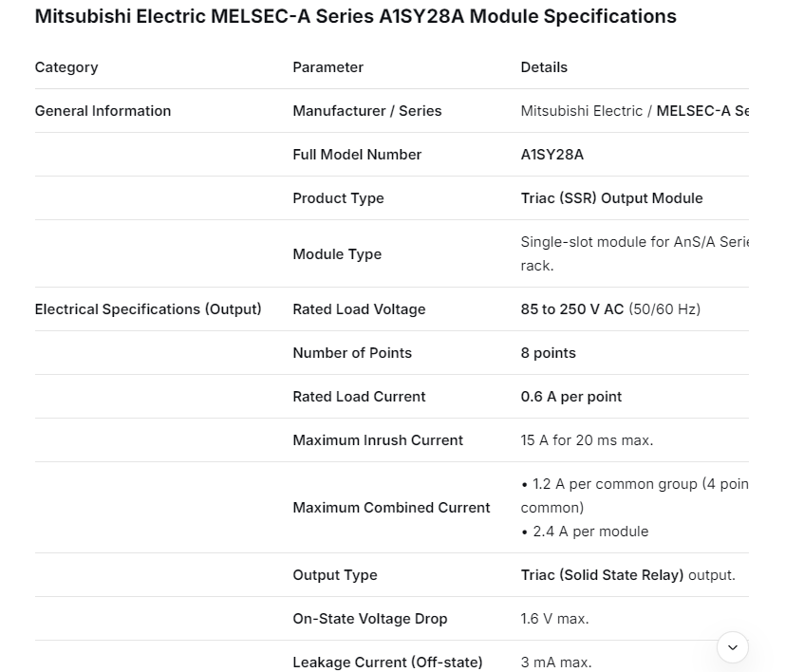Viewport: 785px width, 672px height.
Task: Select Electrical Specifications (Output) category cell
Action: click(148, 309)
